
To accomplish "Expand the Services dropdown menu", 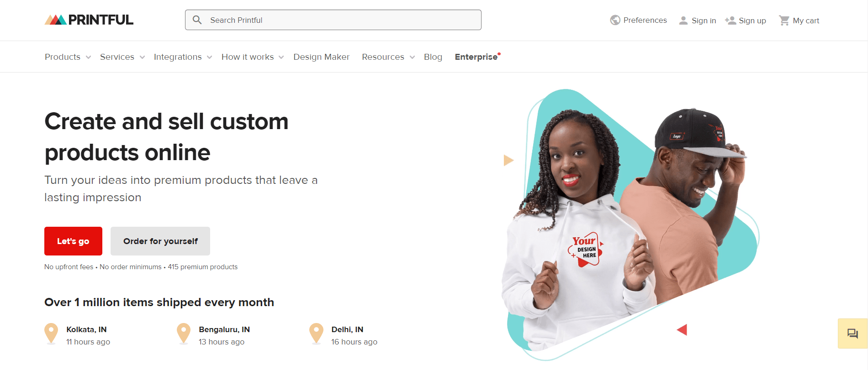I will pos(122,57).
